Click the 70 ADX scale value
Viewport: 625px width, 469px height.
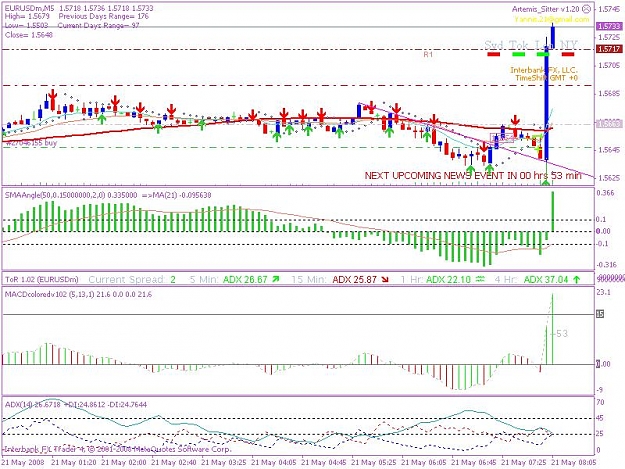(x=600, y=402)
